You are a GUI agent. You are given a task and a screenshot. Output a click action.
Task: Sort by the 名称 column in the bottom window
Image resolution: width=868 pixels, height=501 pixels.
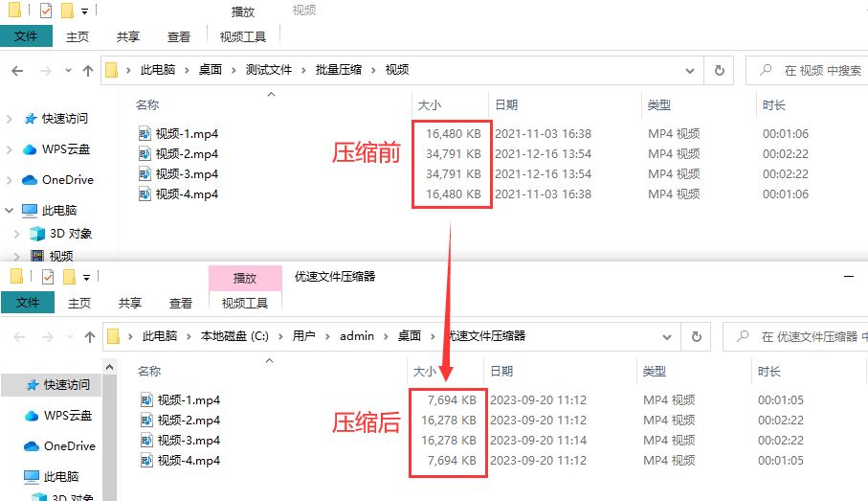tap(149, 372)
